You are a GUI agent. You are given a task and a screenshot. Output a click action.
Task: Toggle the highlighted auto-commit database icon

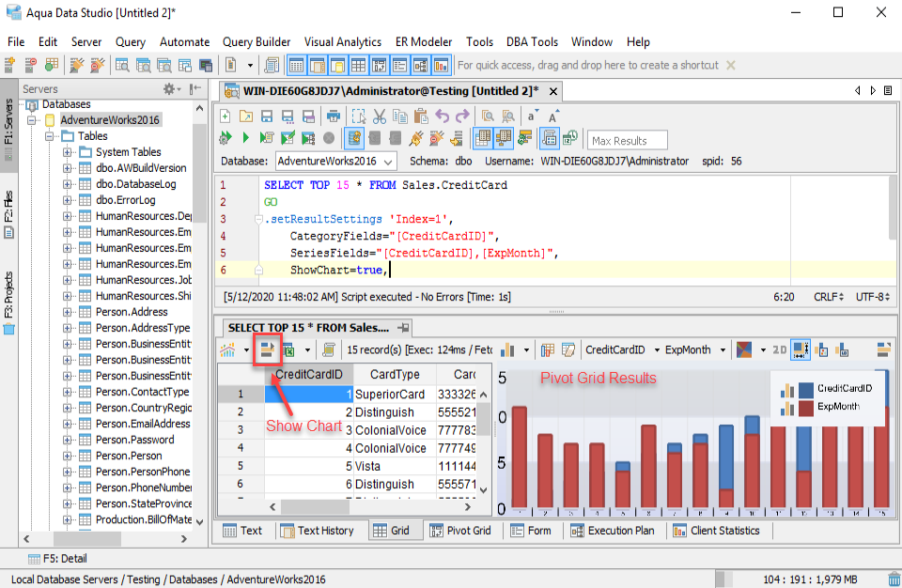click(x=354, y=138)
